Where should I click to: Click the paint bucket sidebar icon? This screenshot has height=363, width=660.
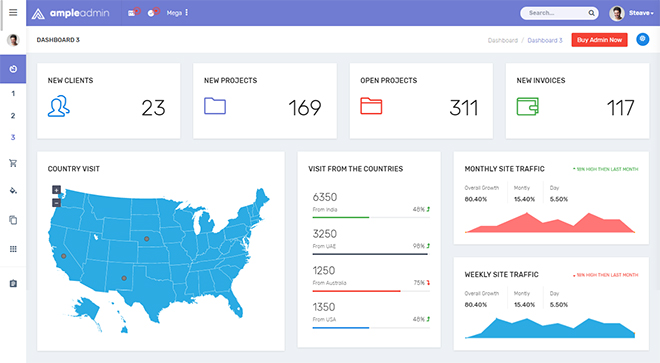[x=13, y=190]
